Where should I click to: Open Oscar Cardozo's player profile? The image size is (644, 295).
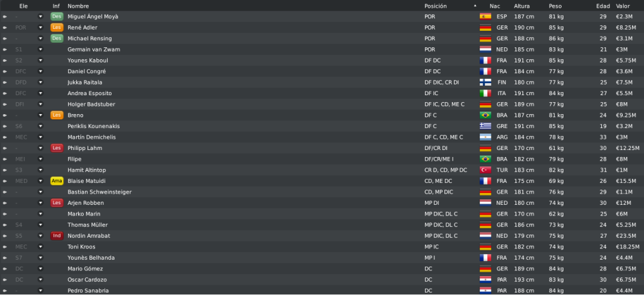coord(87,280)
